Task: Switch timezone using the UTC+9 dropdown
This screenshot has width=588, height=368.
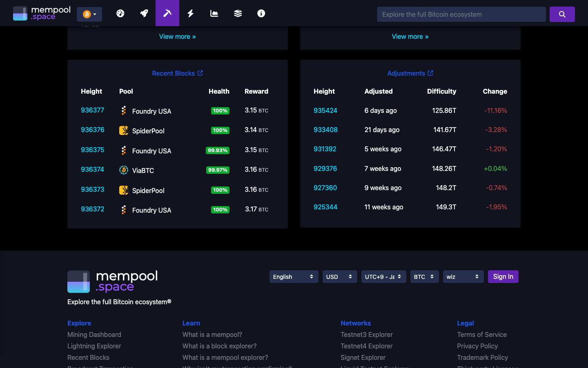Action: (x=383, y=276)
